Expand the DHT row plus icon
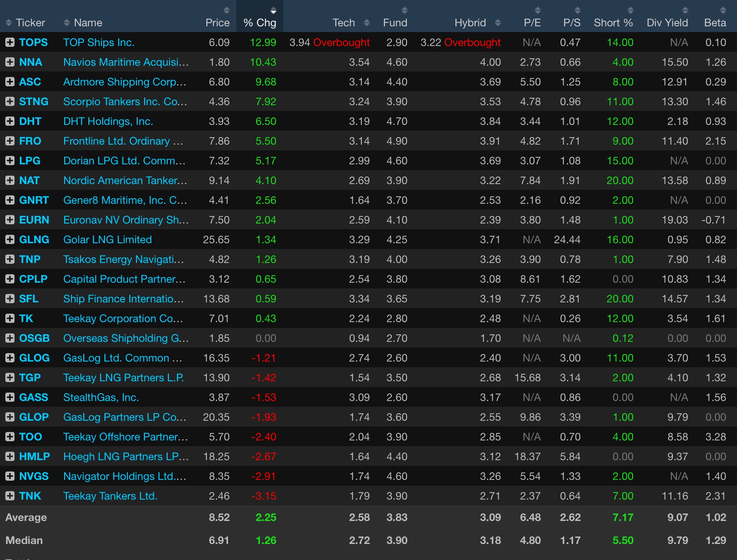This screenshot has width=737, height=560. 10,121
